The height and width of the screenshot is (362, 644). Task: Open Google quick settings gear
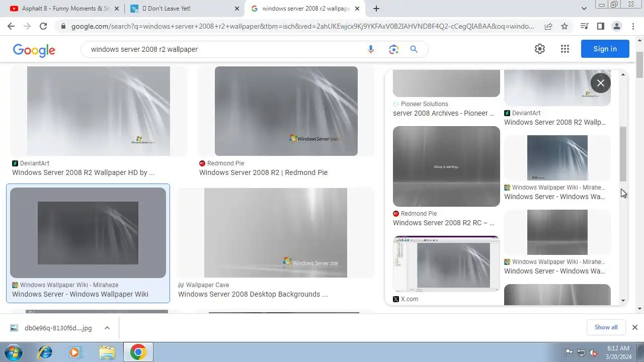pos(540,49)
